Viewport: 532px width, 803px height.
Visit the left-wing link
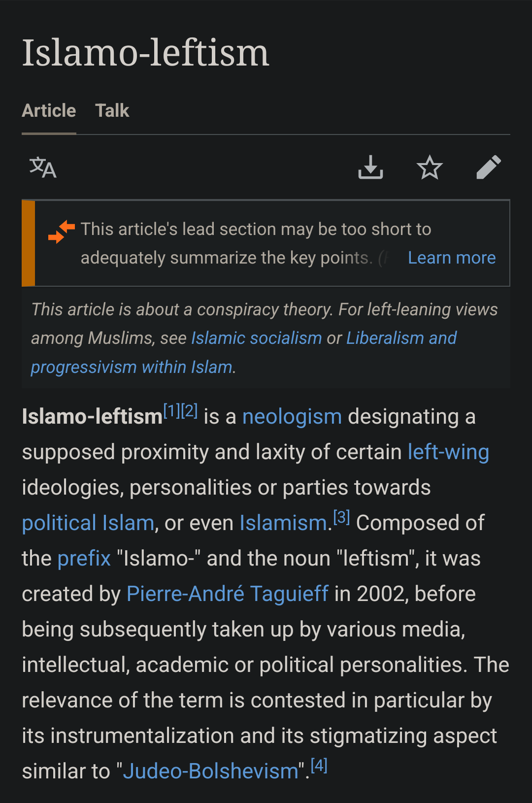[448, 452]
